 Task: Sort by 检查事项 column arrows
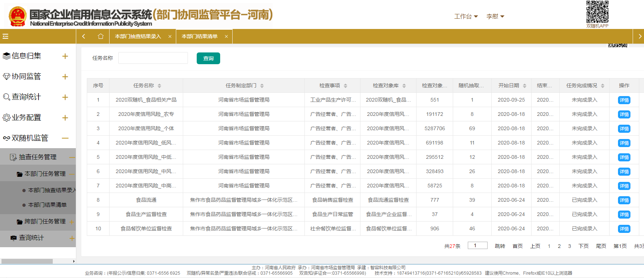345,86
